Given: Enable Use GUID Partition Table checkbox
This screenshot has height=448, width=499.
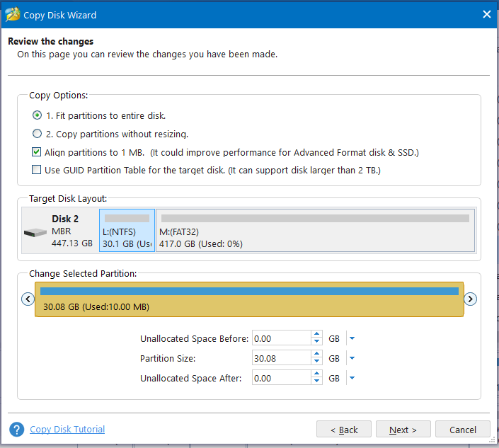Looking at the screenshot, I should click(37, 170).
